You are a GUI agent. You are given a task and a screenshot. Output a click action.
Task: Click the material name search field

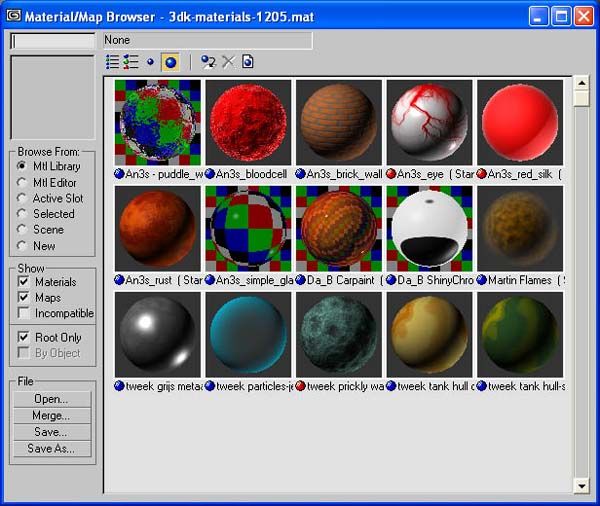(x=52, y=41)
